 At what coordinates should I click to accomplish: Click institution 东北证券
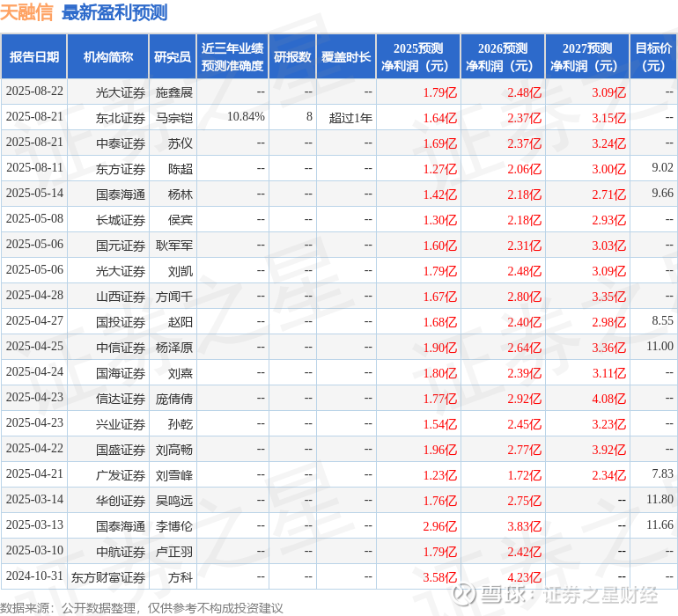[121, 118]
